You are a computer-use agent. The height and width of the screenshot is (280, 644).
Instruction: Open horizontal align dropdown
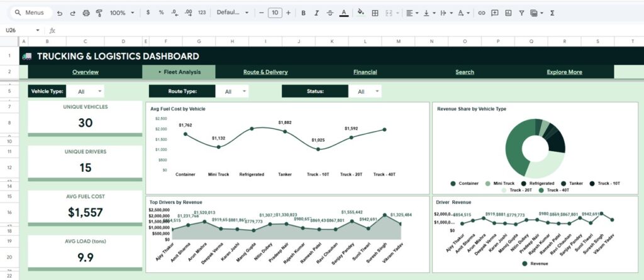pyautogui.click(x=412, y=13)
